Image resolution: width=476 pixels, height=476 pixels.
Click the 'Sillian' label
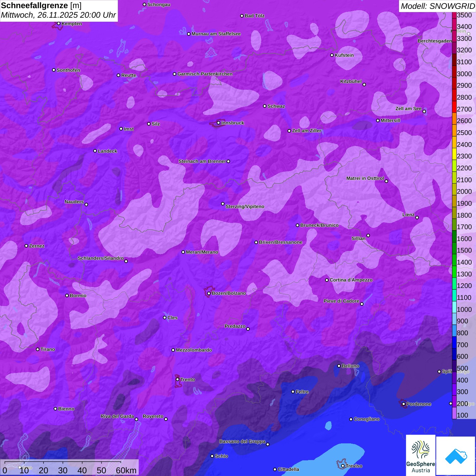click(x=358, y=238)
